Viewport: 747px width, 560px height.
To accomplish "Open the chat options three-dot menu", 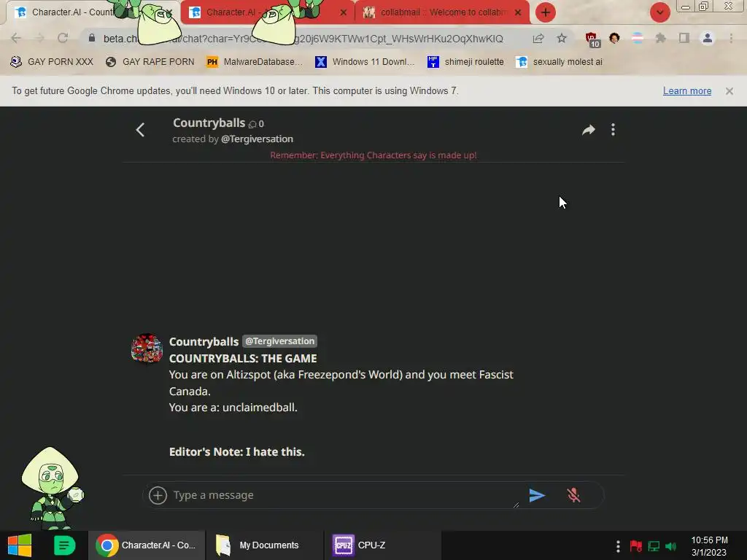I will coord(613,130).
